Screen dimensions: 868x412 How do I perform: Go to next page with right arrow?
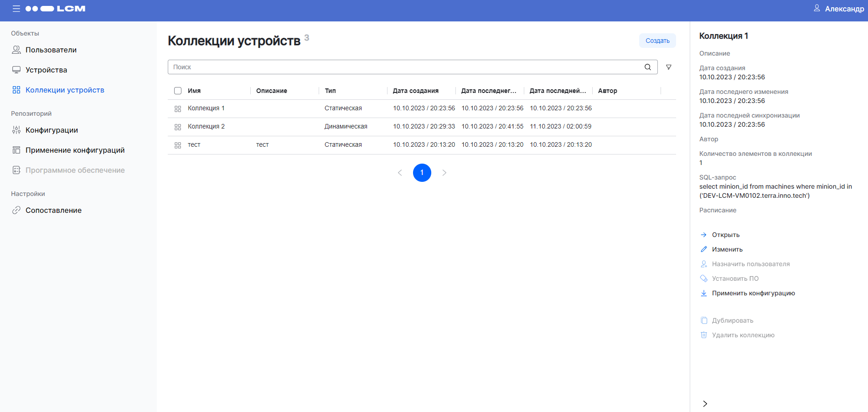click(x=444, y=173)
